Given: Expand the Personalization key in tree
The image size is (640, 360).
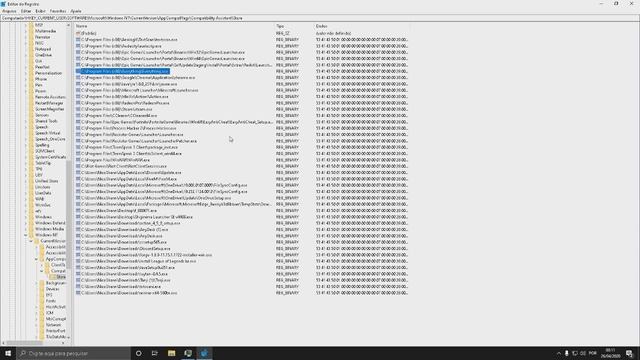Looking at the screenshot, I should (26, 73).
